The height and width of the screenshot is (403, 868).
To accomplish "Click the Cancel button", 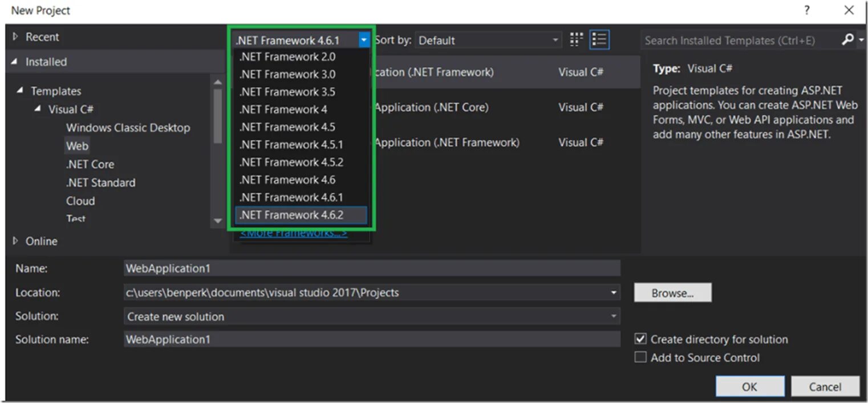I will coord(825,386).
